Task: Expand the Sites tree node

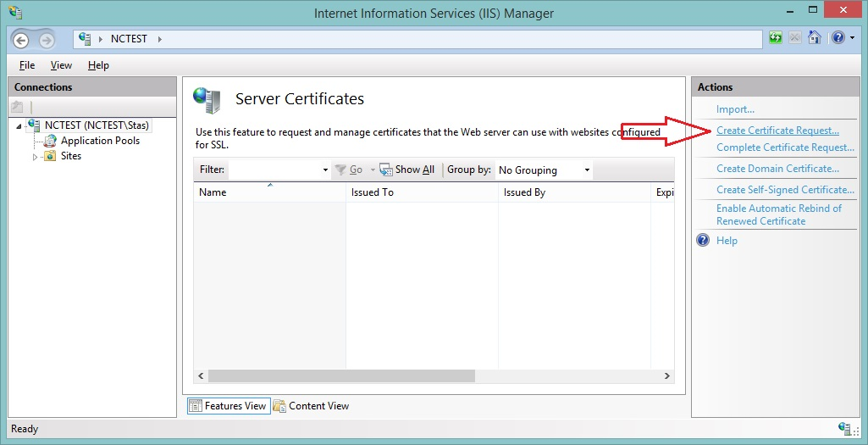Action: [x=36, y=157]
